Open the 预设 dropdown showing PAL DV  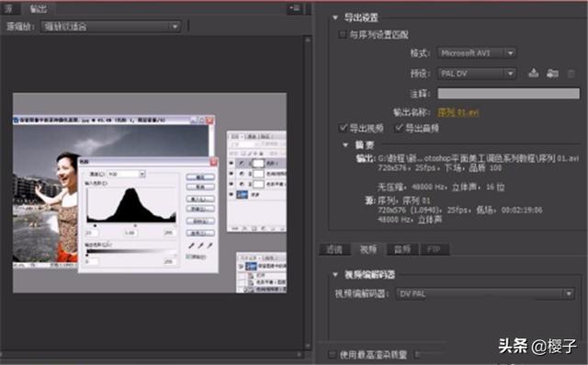tap(477, 74)
